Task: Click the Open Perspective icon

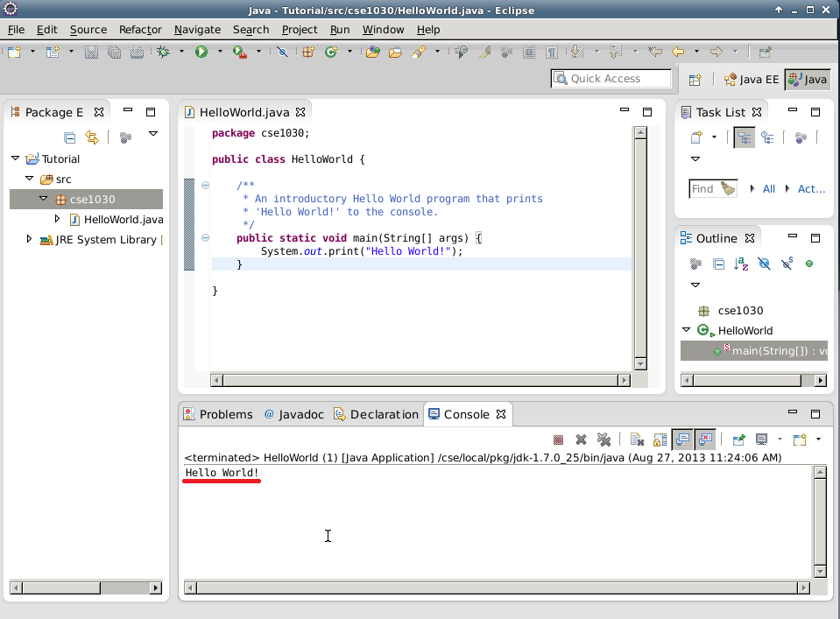Action: click(695, 80)
